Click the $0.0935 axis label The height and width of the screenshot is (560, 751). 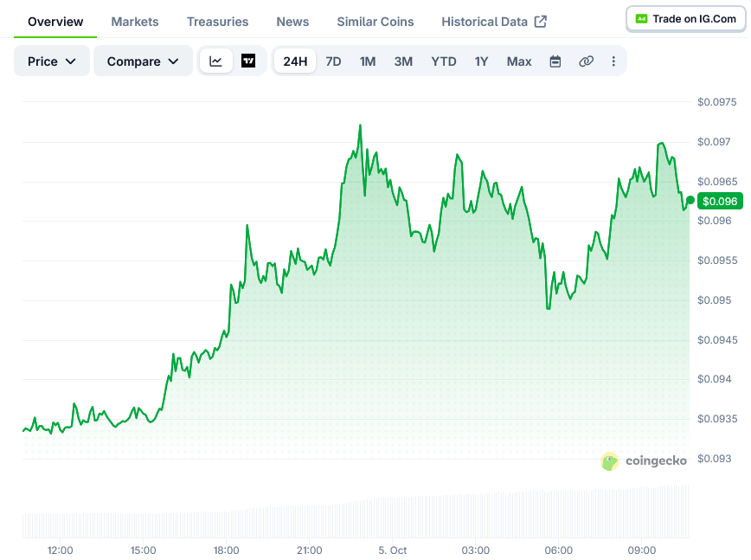(717, 419)
